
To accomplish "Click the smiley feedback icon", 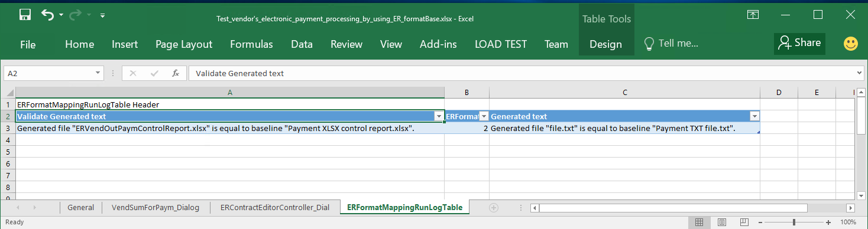I will pyautogui.click(x=850, y=44).
